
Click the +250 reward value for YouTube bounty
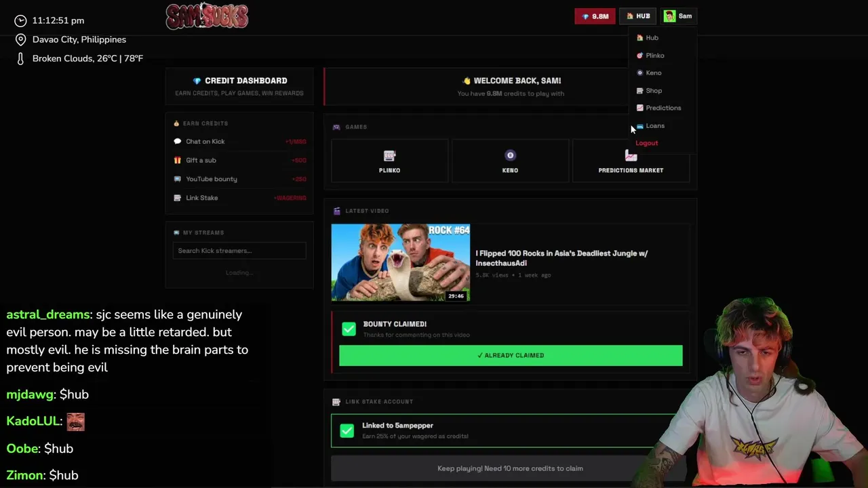coord(299,179)
